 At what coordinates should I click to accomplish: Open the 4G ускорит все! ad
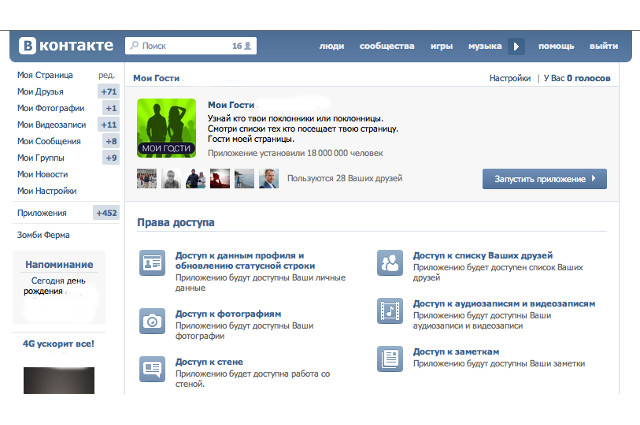click(x=58, y=344)
